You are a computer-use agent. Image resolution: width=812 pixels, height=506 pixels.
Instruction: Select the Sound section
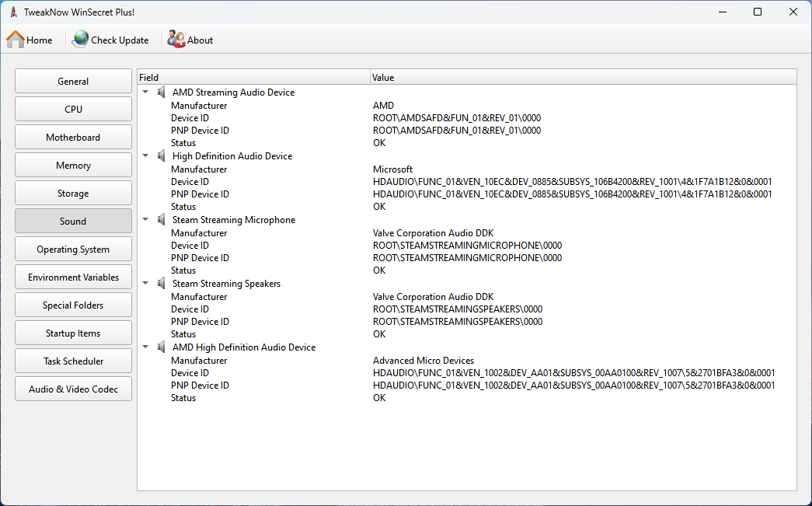(x=73, y=222)
